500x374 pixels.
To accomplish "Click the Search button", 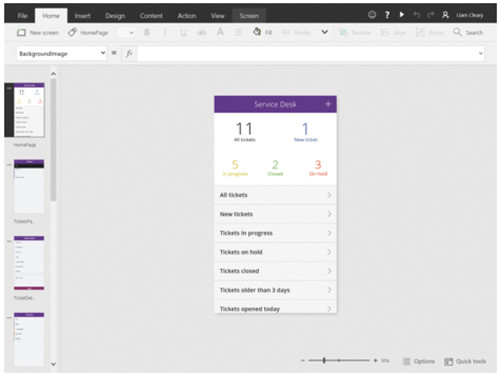I will [468, 32].
